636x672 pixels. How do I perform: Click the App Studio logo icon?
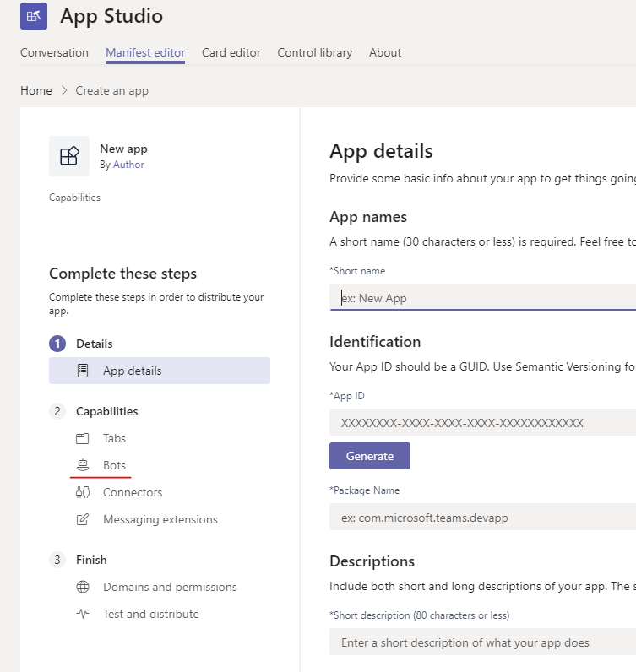click(34, 16)
